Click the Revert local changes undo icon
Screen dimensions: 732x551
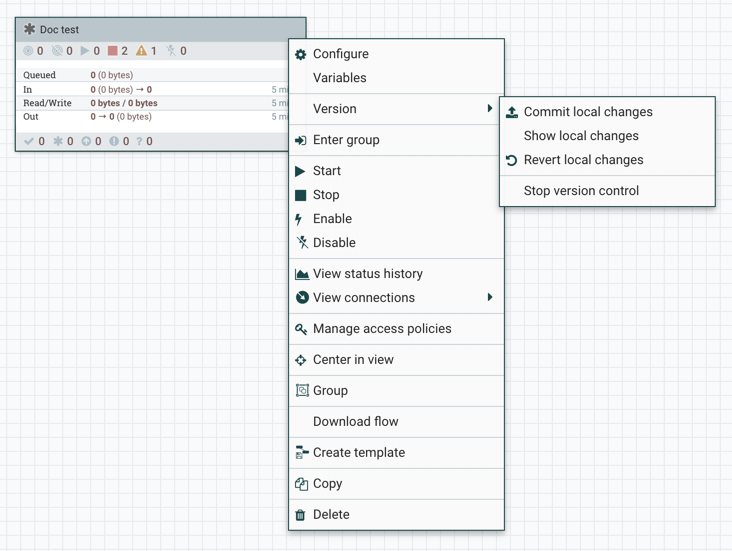click(512, 160)
